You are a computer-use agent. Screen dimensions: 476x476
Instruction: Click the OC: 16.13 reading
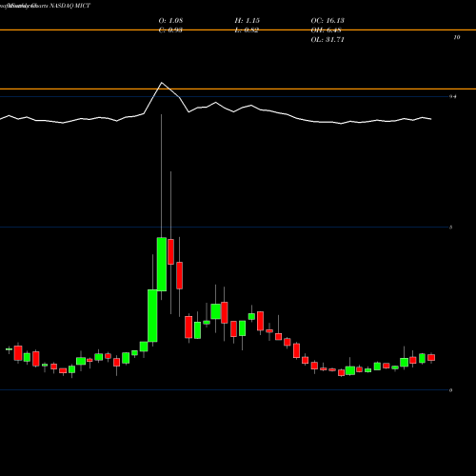(327, 21)
